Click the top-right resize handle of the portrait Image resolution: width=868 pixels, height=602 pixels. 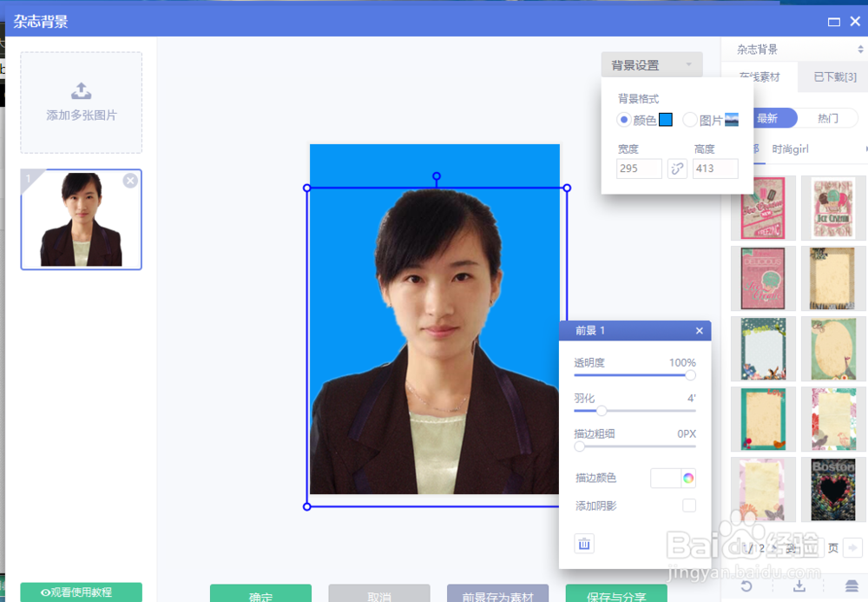[567, 189]
